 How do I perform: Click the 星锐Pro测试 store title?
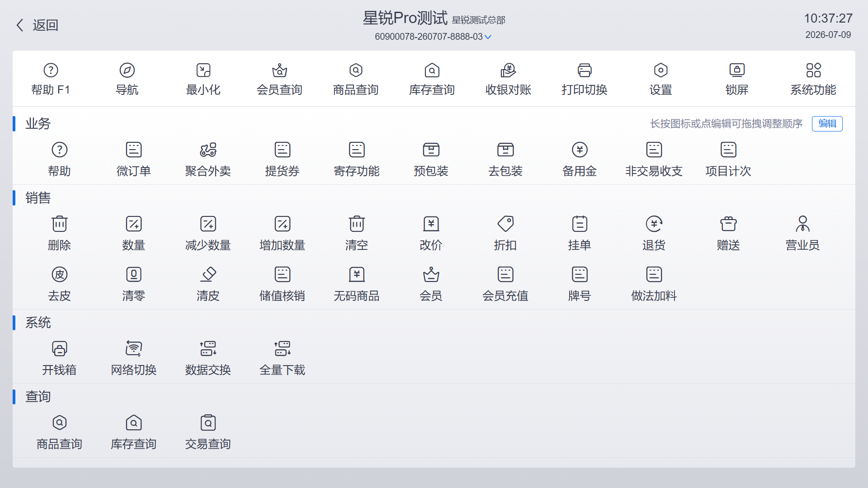(405, 18)
